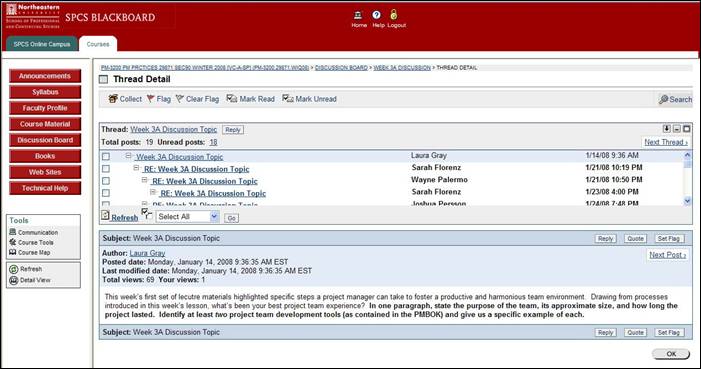This screenshot has height=369, width=701.
Task: Open the DISCUSSION BOARD breadcrumb link
Action: tap(341, 68)
